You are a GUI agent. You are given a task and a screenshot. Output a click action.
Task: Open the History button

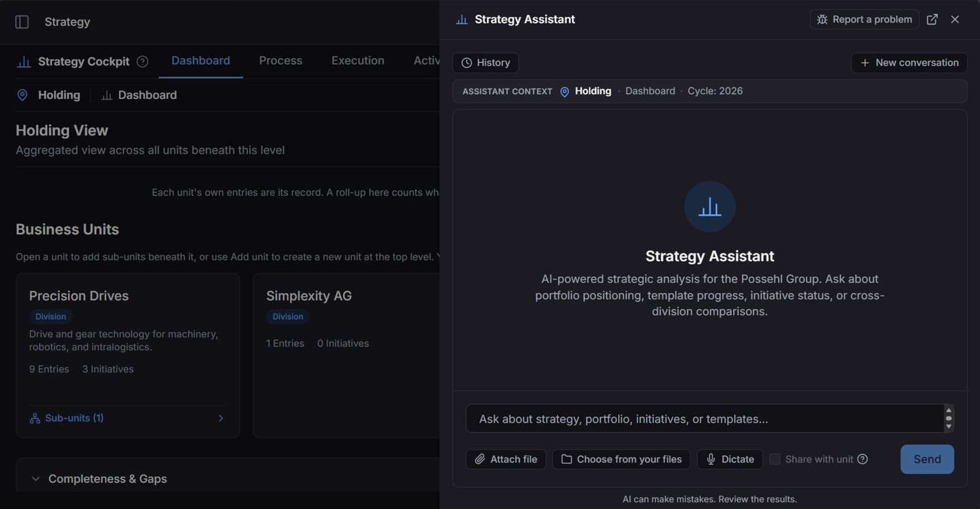[x=486, y=62]
